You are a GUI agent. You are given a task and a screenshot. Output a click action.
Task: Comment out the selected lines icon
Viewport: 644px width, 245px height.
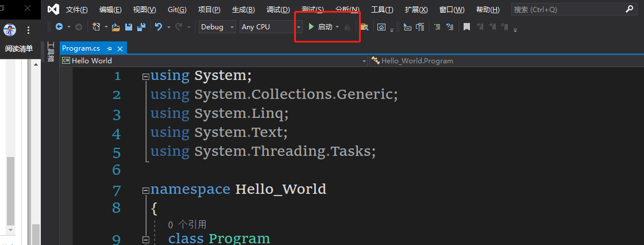[437, 27]
